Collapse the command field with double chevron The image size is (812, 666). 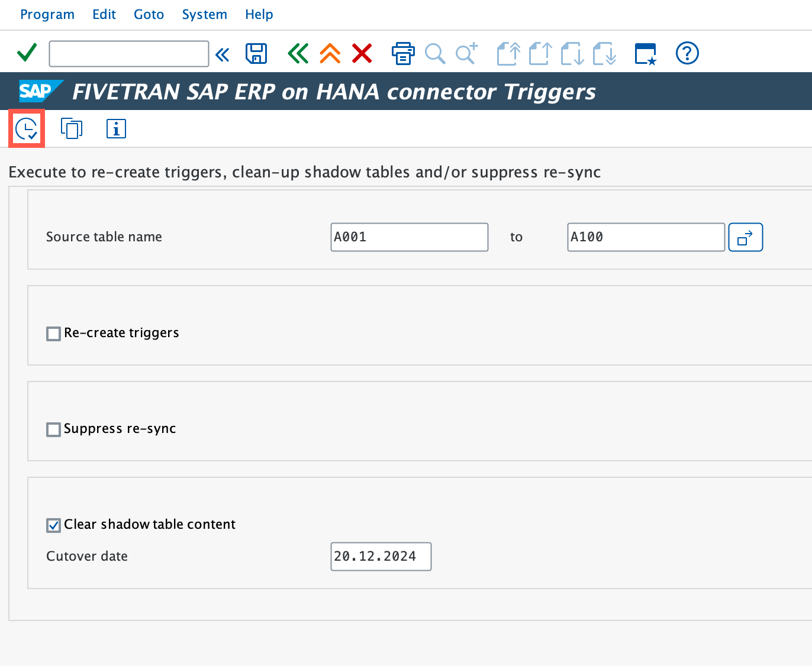[223, 54]
